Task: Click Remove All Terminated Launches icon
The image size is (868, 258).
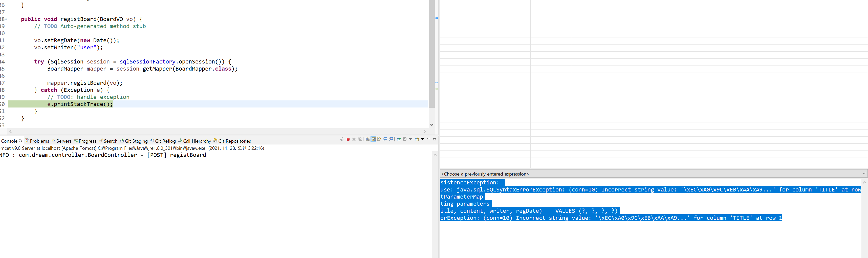Action: coord(360,139)
